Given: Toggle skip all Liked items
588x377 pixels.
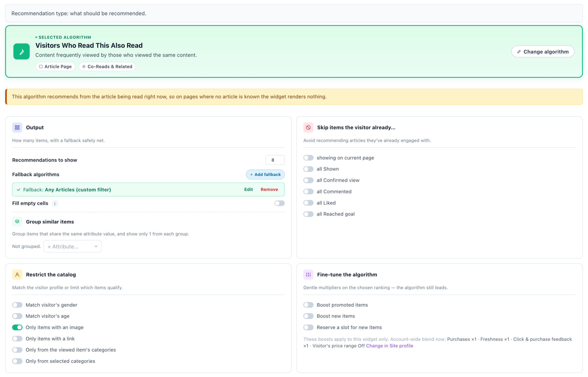Looking at the screenshot, I should [308, 203].
